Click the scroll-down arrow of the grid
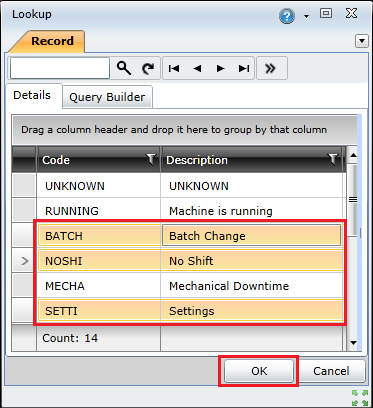 pyautogui.click(x=353, y=342)
